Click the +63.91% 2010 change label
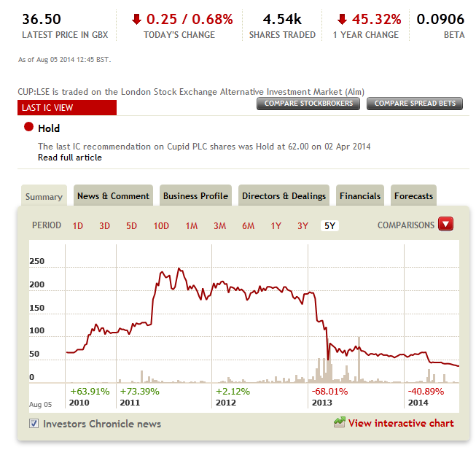The width and height of the screenshot is (476, 450). click(90, 391)
